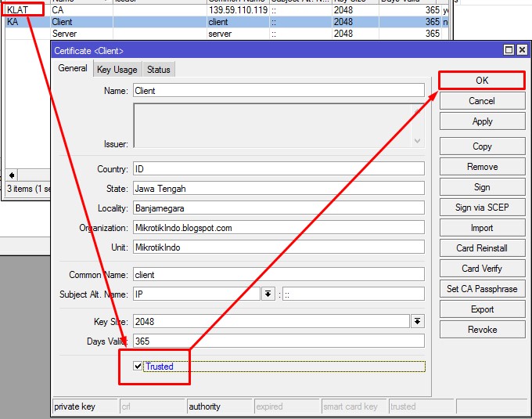Image resolution: width=532 pixels, height=419 pixels.
Task: Select the Server certificate row
Action: coord(227,34)
